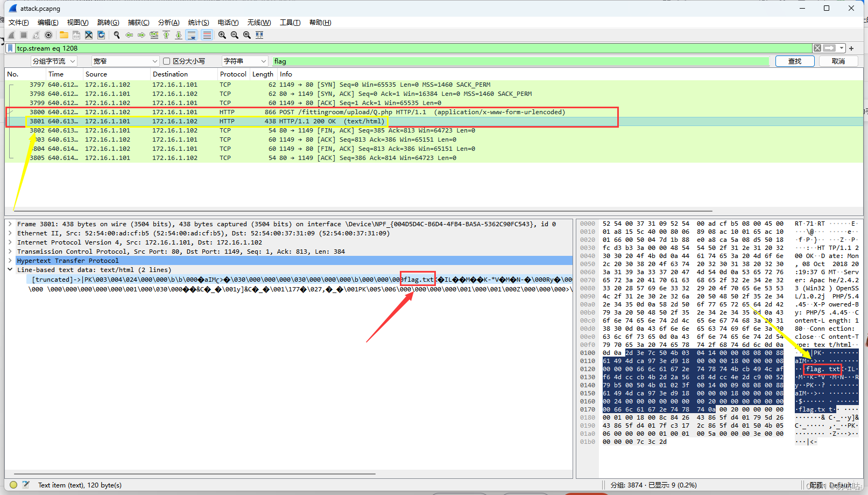Screen dimensions: 868x495
Task: Open the 统计 menu
Action: 198,22
